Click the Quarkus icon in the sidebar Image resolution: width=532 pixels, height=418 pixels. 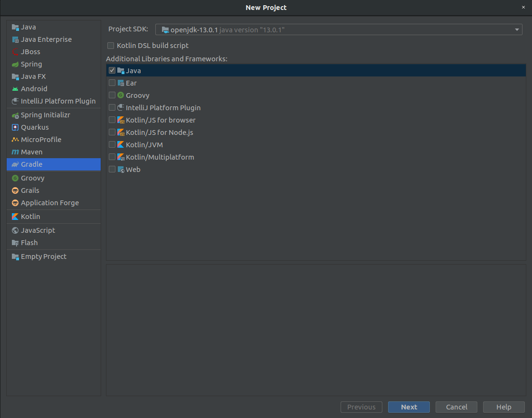click(15, 127)
